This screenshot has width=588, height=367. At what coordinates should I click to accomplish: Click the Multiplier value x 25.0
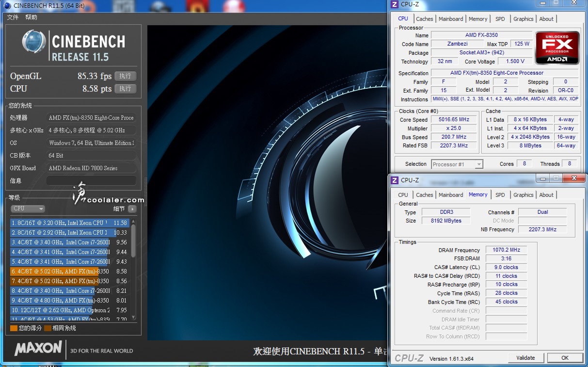(x=455, y=128)
